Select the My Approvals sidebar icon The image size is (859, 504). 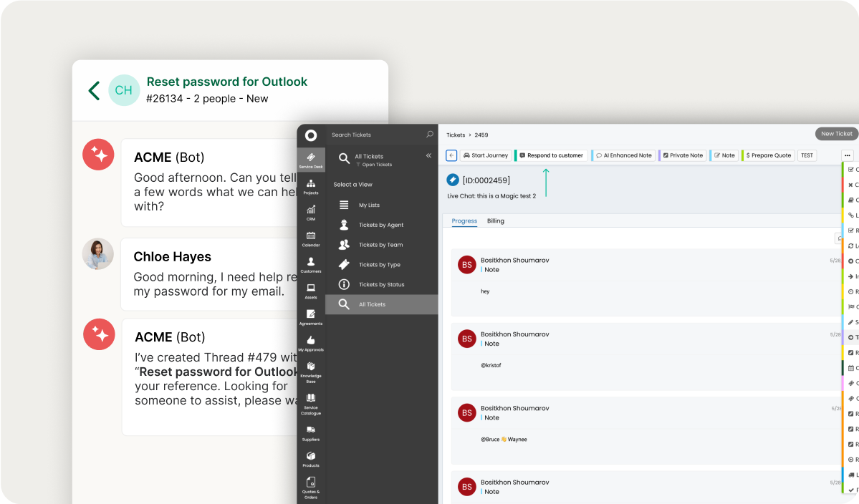(311, 344)
